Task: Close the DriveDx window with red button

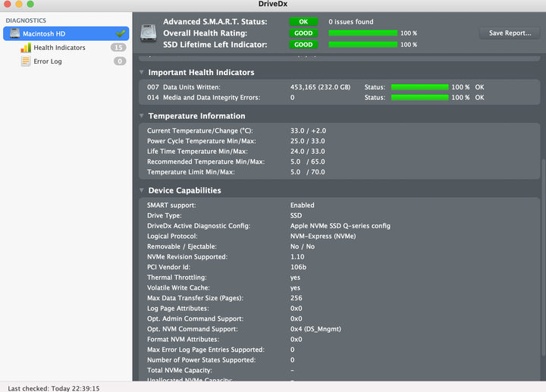Action: pyautogui.click(x=8, y=4)
